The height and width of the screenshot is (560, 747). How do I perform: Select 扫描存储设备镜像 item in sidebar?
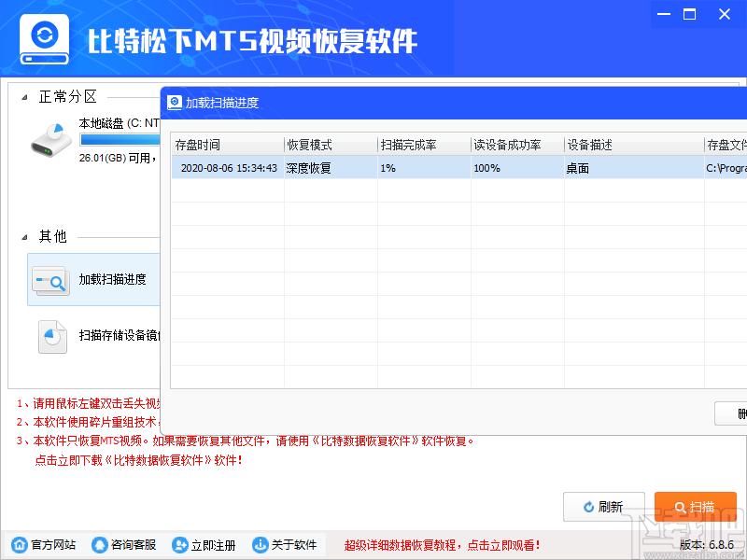click(94, 336)
